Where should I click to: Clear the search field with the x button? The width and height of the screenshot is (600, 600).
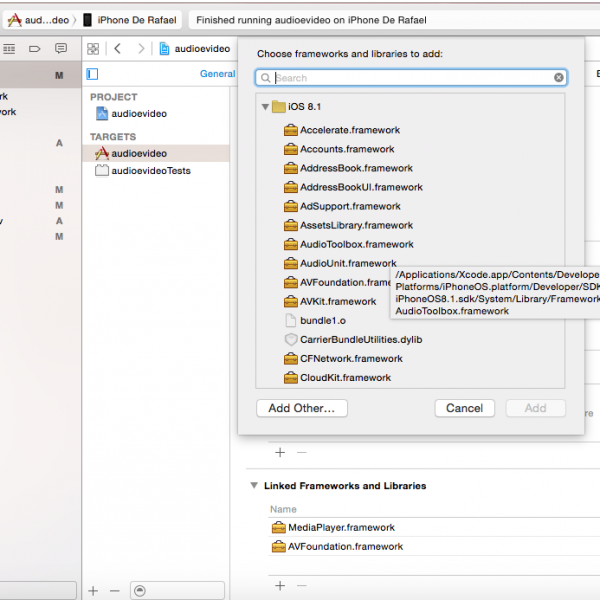click(x=558, y=78)
